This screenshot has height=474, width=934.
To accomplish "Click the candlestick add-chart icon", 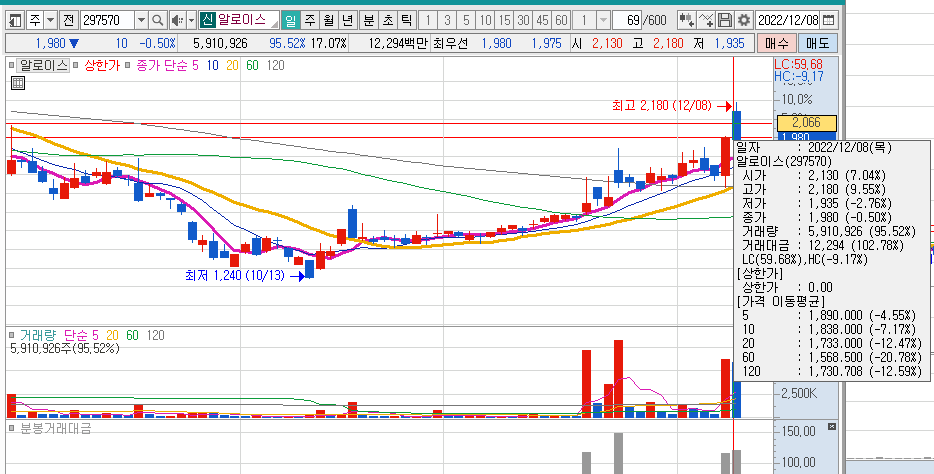I will click(687, 20).
